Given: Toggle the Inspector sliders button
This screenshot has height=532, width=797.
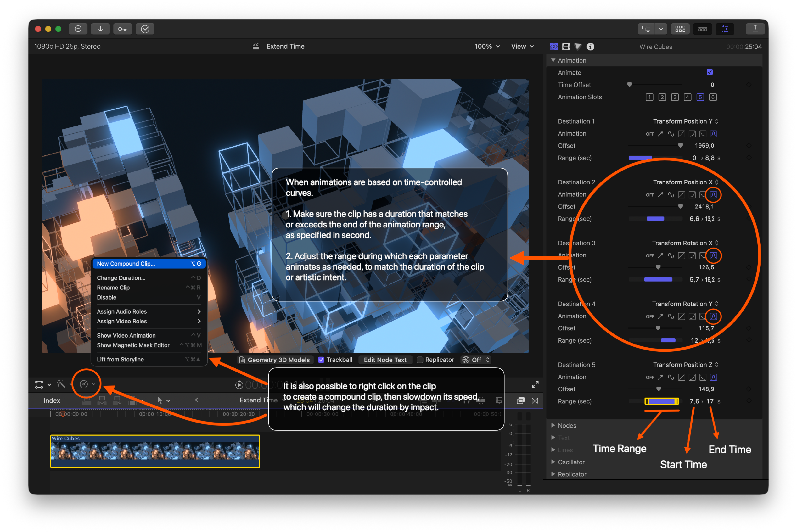Looking at the screenshot, I should (725, 29).
